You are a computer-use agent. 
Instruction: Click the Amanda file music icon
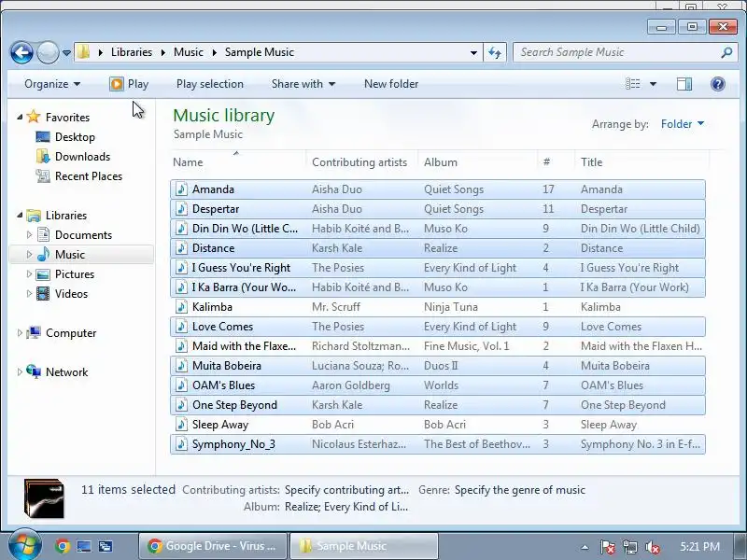point(181,189)
